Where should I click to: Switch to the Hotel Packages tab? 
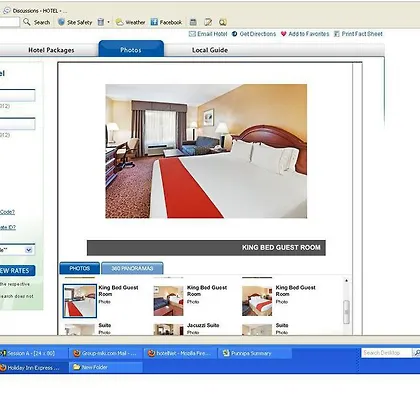click(51, 50)
